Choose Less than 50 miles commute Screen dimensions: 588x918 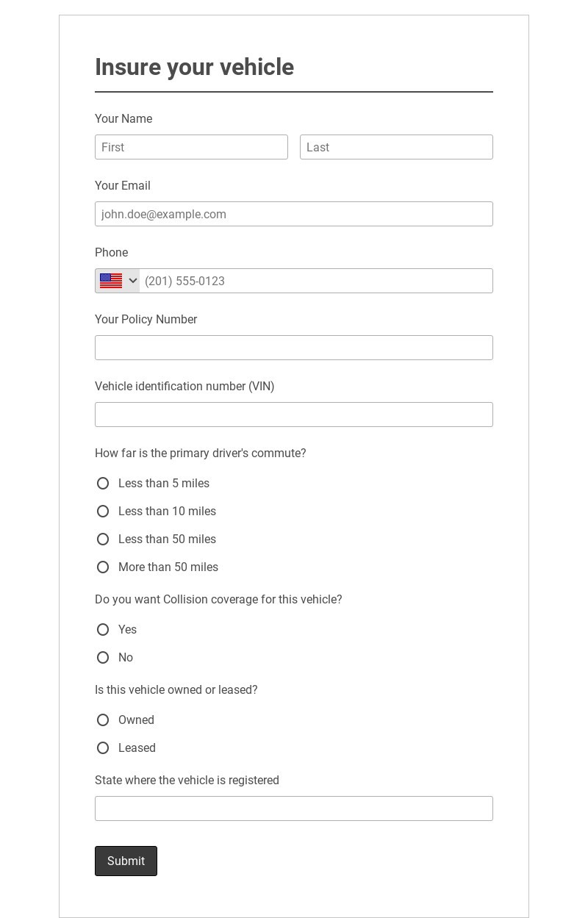103,539
